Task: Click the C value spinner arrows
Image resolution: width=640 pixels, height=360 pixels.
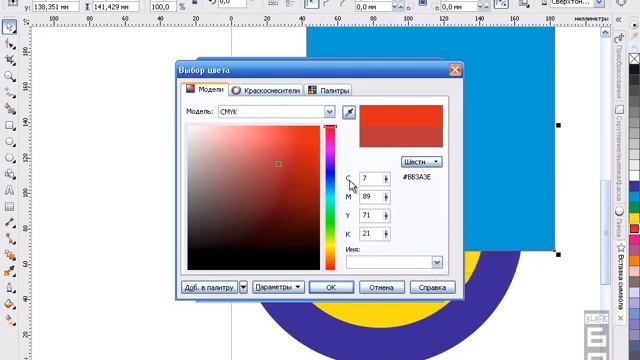Action: coord(386,179)
